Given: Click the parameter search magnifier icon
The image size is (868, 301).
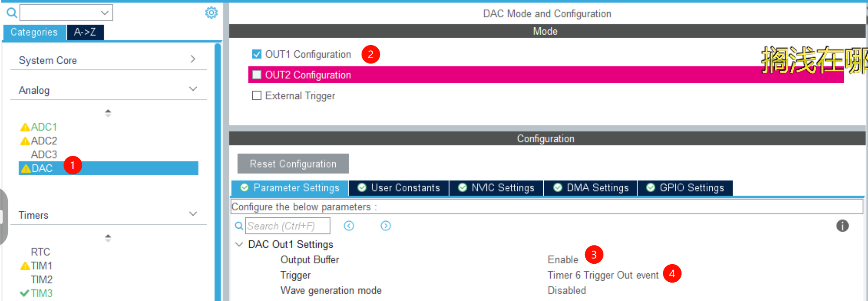Looking at the screenshot, I should pyautogui.click(x=239, y=226).
